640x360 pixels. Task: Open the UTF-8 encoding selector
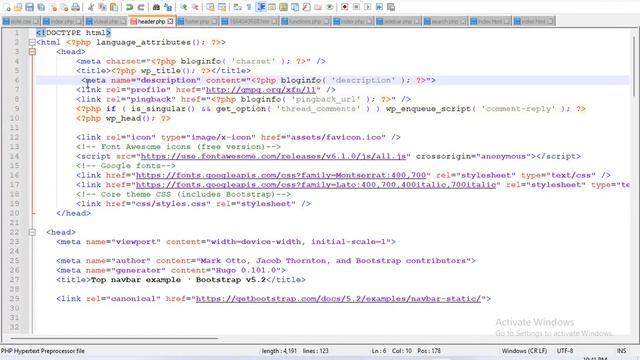565,351
